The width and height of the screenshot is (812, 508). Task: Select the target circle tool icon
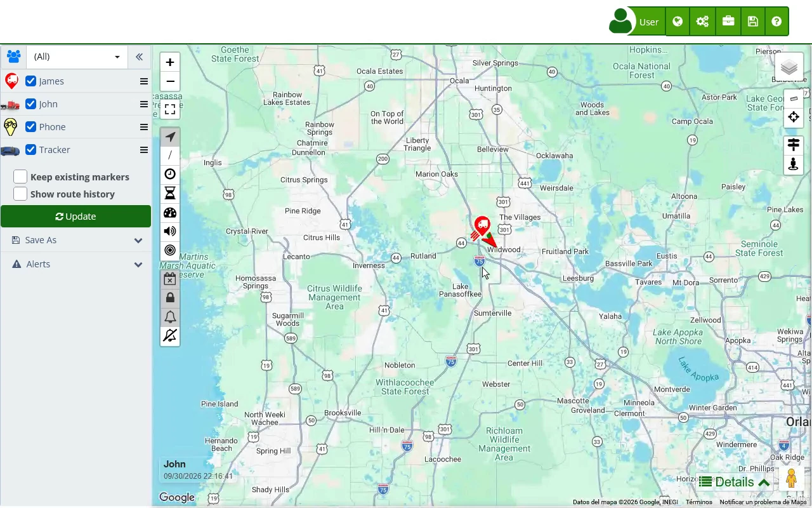pyautogui.click(x=170, y=250)
